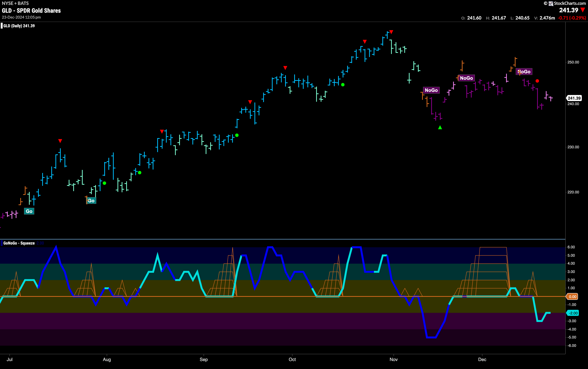This screenshot has height=369, width=588.
Task: Click the 250.00 price axis label
Action: [573, 62]
